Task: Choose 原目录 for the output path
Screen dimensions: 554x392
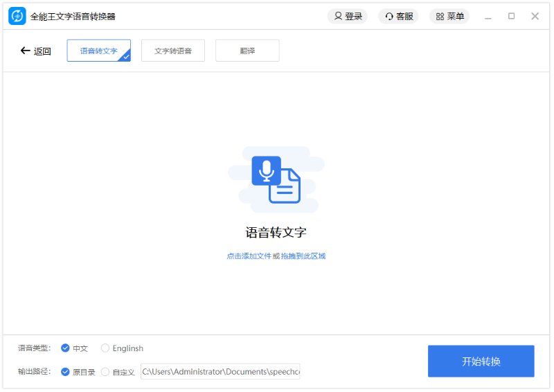Action: [x=66, y=372]
